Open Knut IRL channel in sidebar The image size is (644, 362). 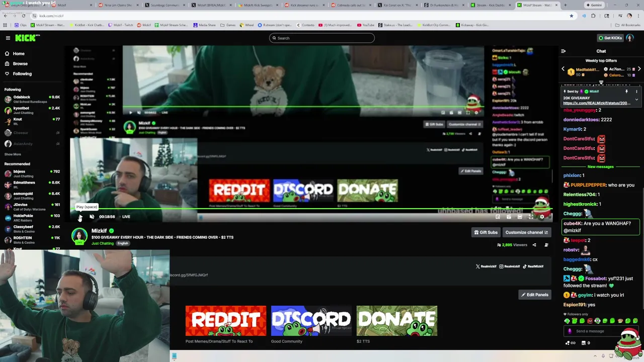tap(32, 121)
